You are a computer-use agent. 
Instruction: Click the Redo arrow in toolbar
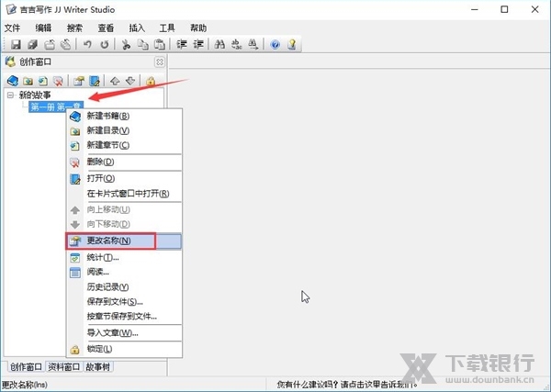tap(105, 44)
